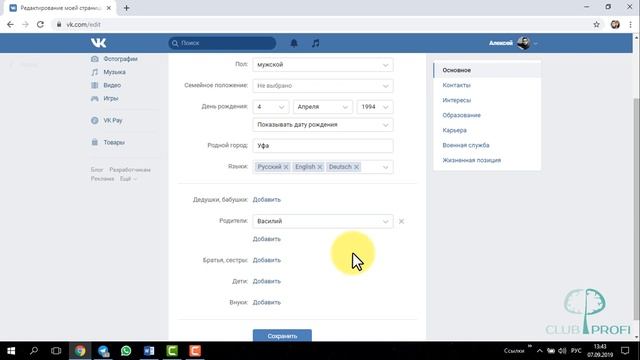The height and width of the screenshot is (360, 640).
Task: Expand Семейное положение dropdown
Action: click(x=323, y=86)
